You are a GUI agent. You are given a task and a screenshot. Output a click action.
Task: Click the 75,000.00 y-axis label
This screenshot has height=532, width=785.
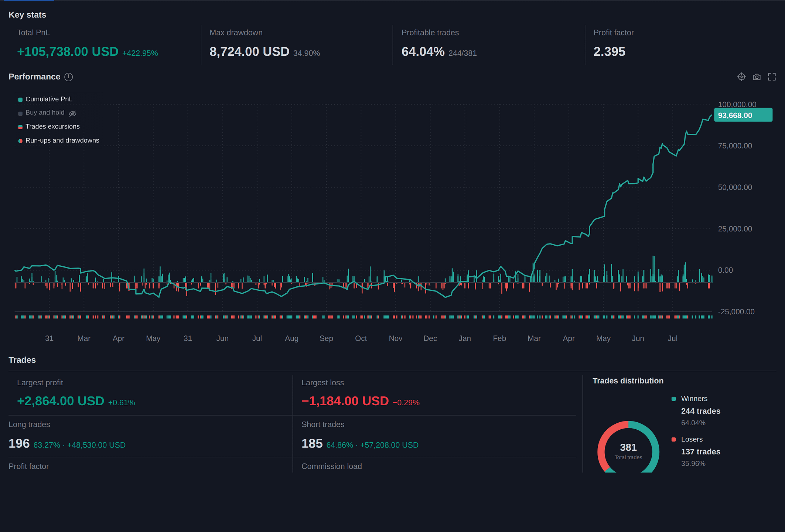[x=735, y=146]
